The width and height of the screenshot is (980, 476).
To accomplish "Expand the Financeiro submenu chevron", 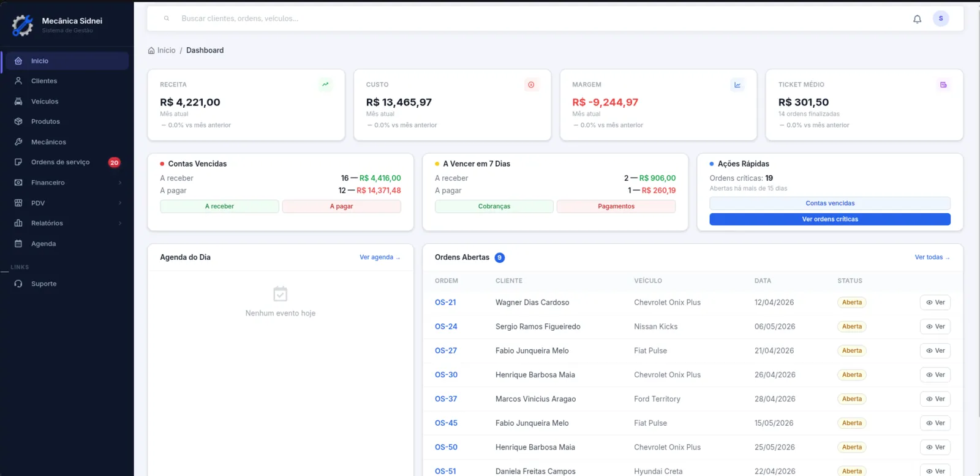I will point(120,183).
